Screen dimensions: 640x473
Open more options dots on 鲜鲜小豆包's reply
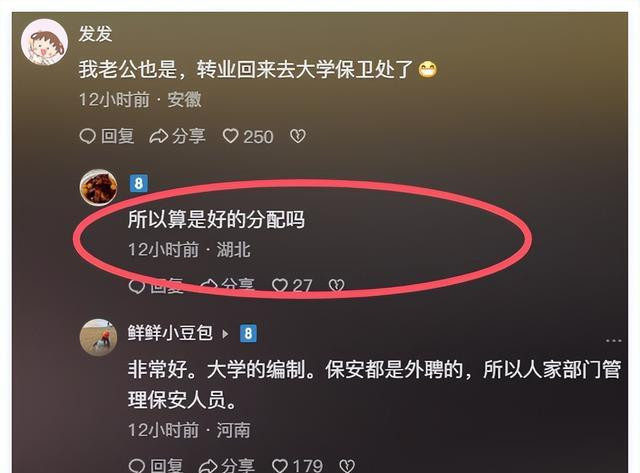(613, 340)
